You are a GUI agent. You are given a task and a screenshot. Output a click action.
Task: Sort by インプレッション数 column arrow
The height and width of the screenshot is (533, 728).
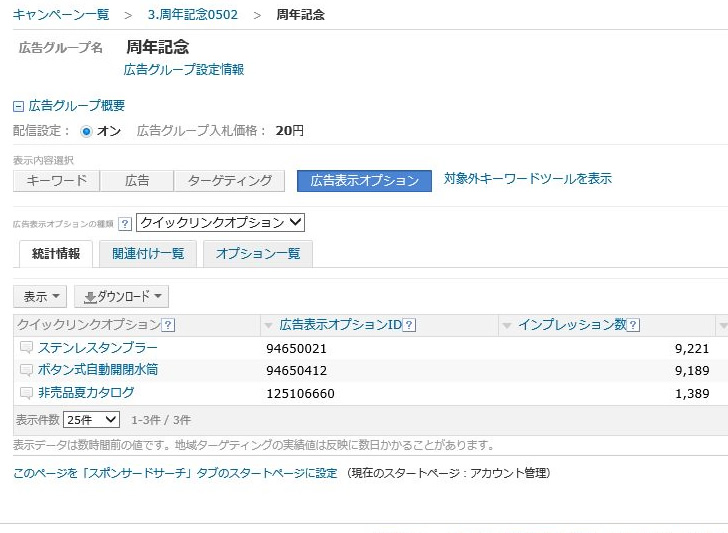tap(507, 326)
